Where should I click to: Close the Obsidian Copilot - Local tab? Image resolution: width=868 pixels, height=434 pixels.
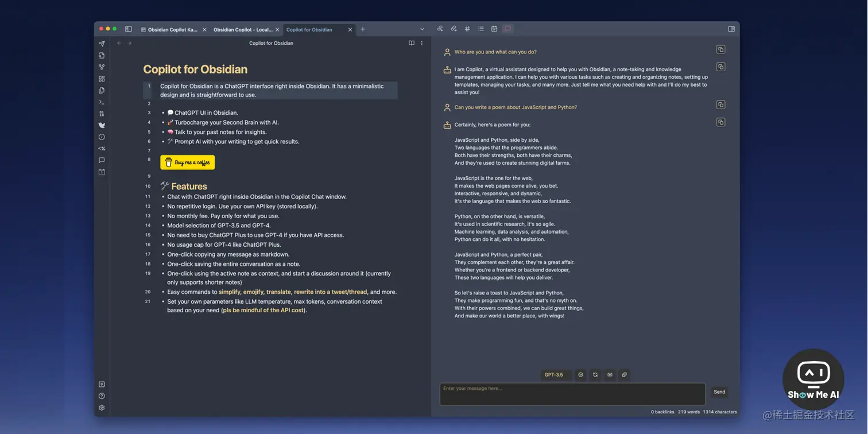point(277,30)
